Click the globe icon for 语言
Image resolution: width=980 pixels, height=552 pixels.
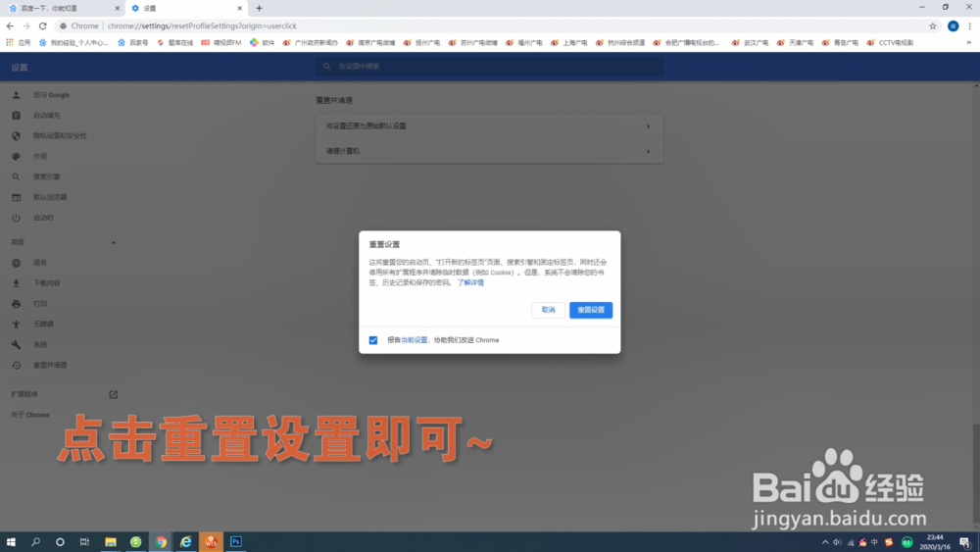pos(17,263)
